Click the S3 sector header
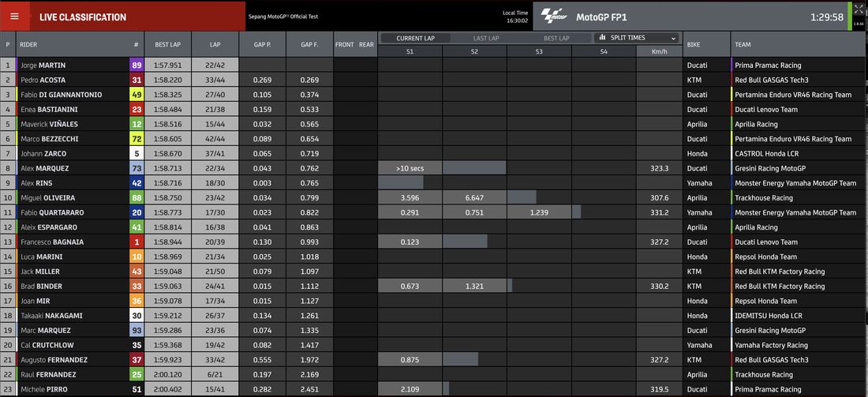868x397 pixels. click(x=539, y=51)
